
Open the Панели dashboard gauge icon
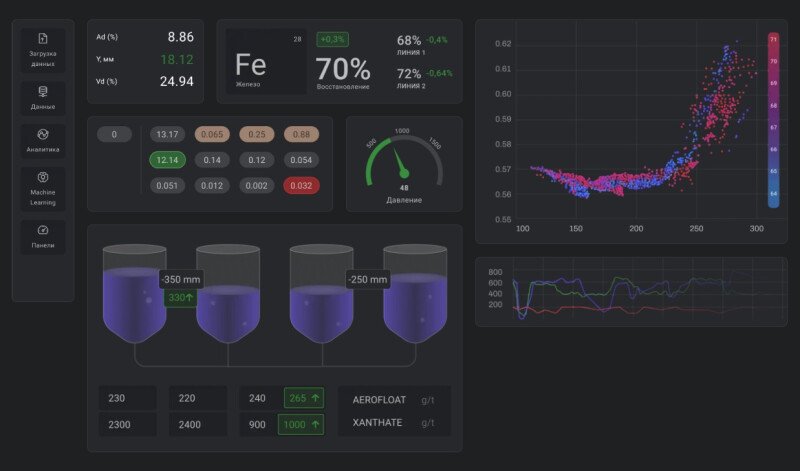(43, 230)
